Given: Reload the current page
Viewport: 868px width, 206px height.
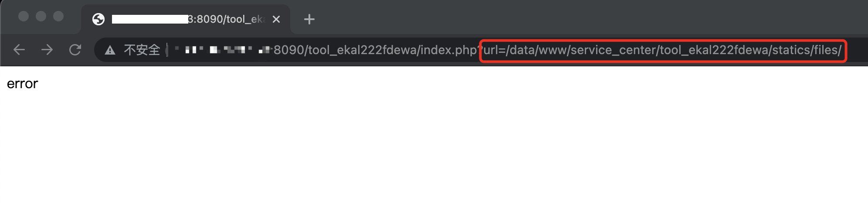Looking at the screenshot, I should point(75,50).
